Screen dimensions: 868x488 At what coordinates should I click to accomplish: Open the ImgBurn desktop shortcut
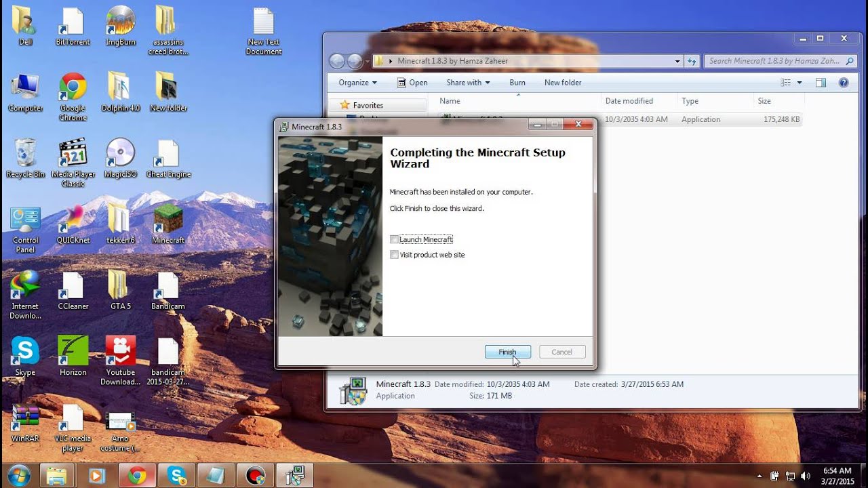point(121,26)
